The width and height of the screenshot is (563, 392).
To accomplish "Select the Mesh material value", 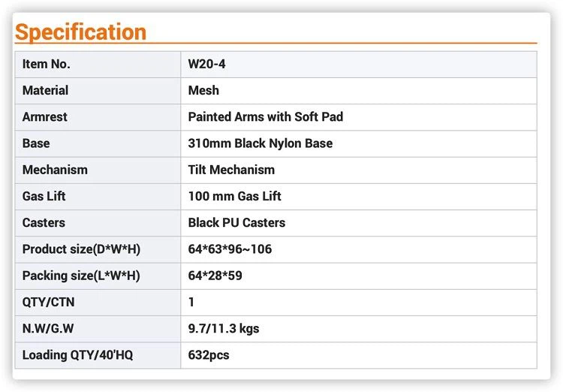I will click(x=203, y=90).
